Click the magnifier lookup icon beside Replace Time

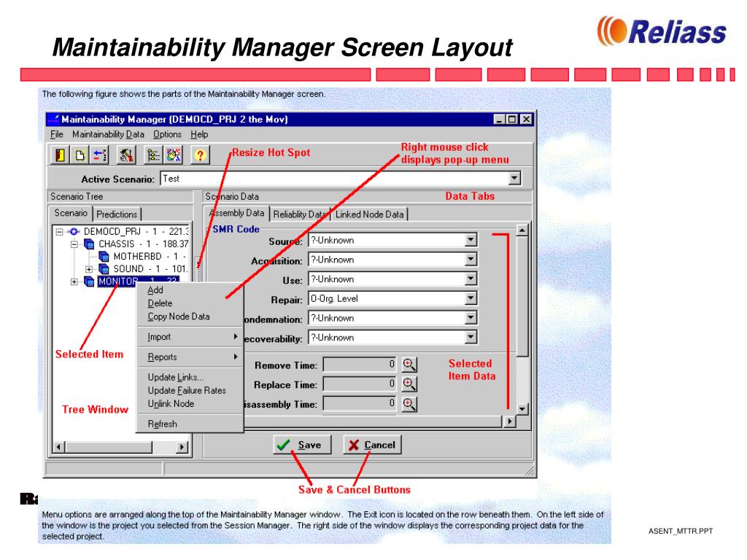(x=409, y=384)
